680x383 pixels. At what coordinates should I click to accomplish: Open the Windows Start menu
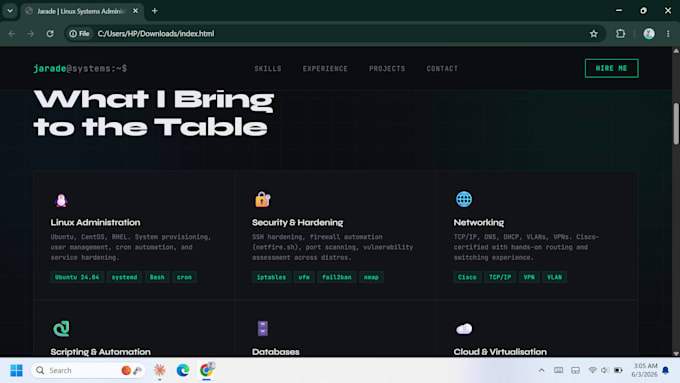[16, 370]
